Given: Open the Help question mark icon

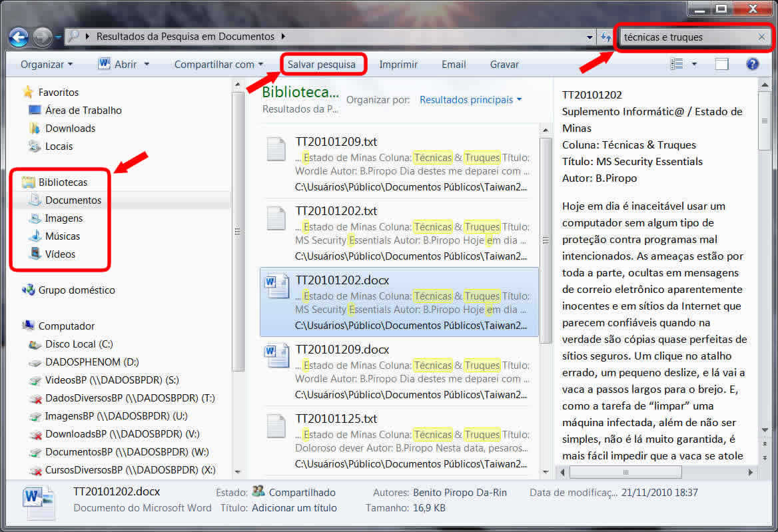Looking at the screenshot, I should pos(753,65).
